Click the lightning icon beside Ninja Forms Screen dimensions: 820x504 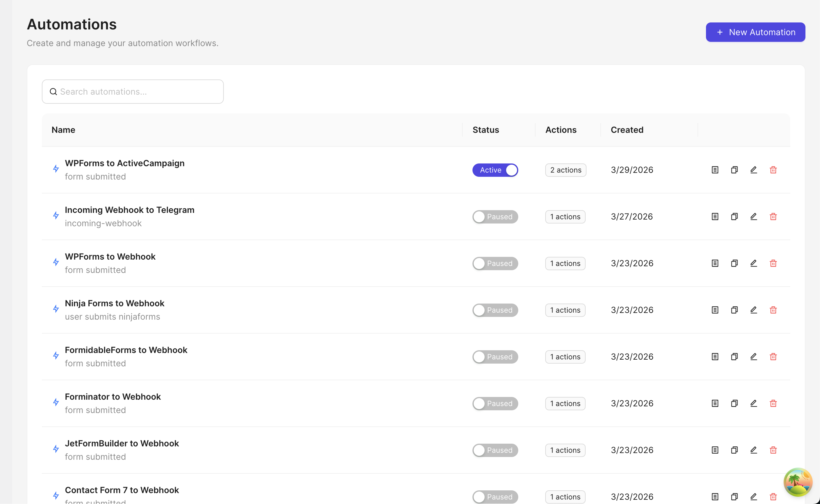click(x=56, y=309)
